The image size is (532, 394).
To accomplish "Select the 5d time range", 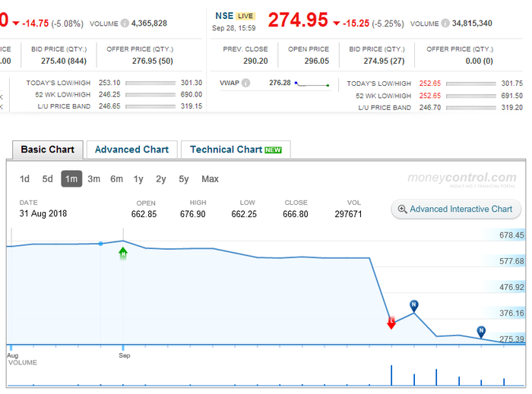I will coord(47,179).
